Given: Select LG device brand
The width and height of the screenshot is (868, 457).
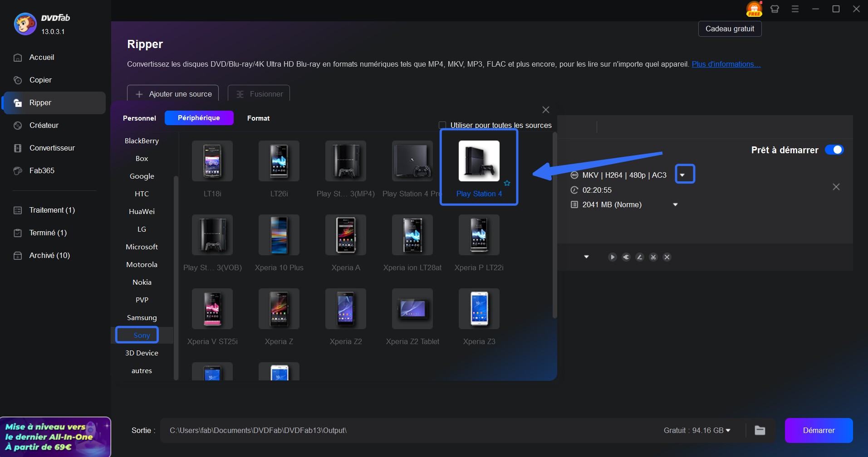Looking at the screenshot, I should coord(142,229).
